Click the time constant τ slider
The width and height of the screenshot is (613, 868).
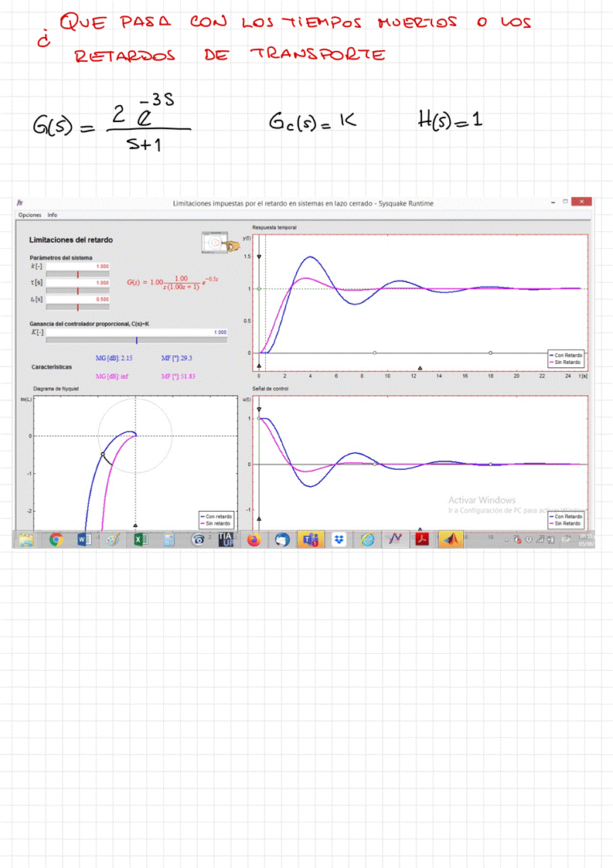coord(78,291)
